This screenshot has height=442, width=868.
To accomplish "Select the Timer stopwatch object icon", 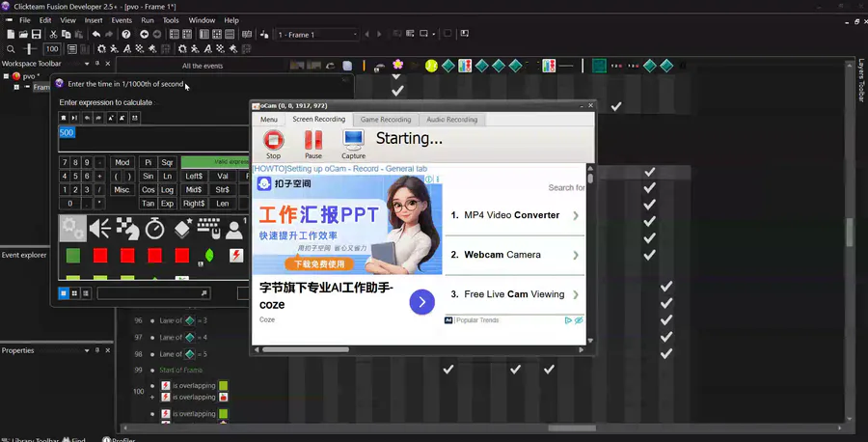I will (x=155, y=228).
